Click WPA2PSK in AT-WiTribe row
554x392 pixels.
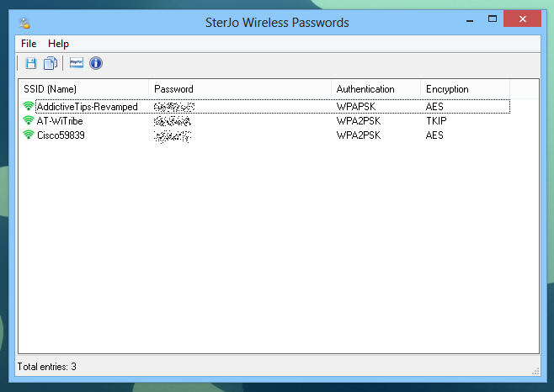359,121
